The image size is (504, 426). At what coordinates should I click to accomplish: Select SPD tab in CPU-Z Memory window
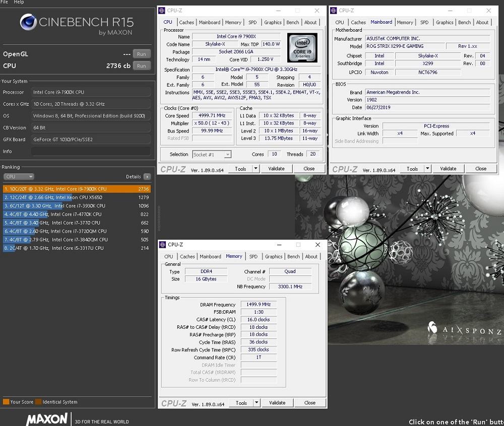254,256
